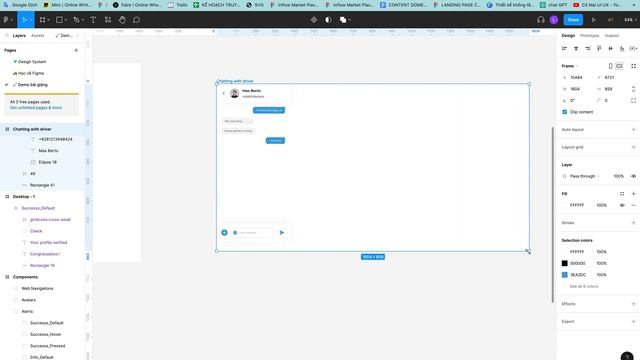Select the Hand tool
Image resolution: width=640 pixels, height=360 pixels.
click(122, 20)
